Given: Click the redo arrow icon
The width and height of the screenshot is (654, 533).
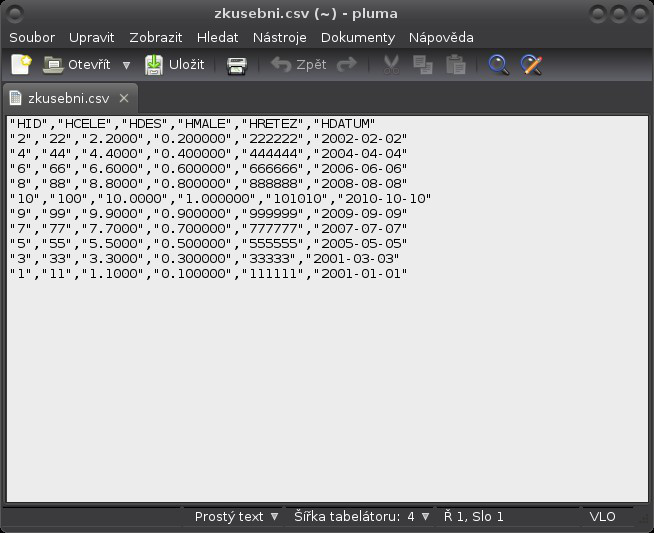Looking at the screenshot, I should 347,65.
